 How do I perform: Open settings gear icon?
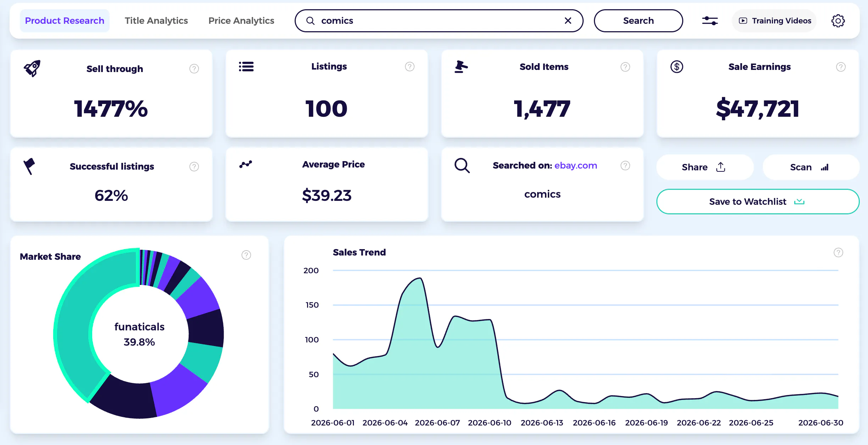838,21
